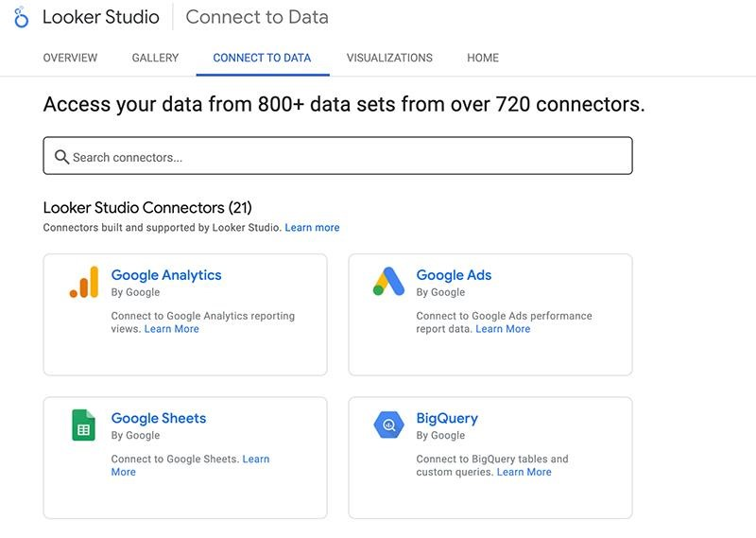Image resolution: width=756 pixels, height=538 pixels.
Task: Click the 'Looker Studio Connectors (21)' heading
Action: 147,207
